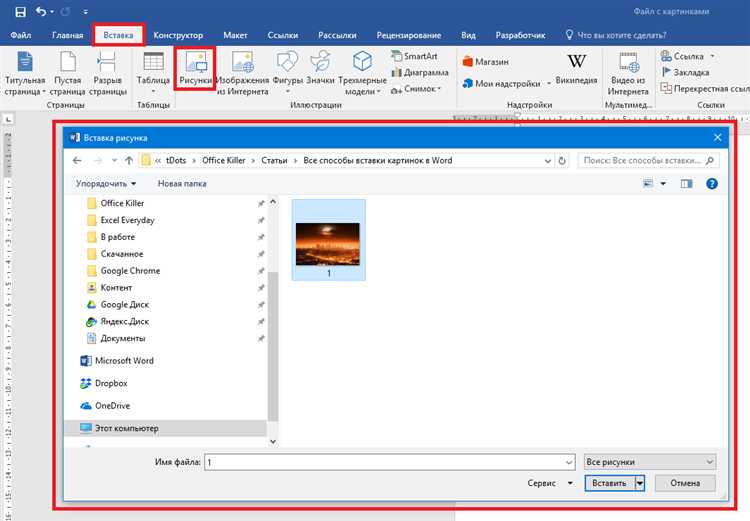Expand the Упорядочить menu

tap(106, 184)
